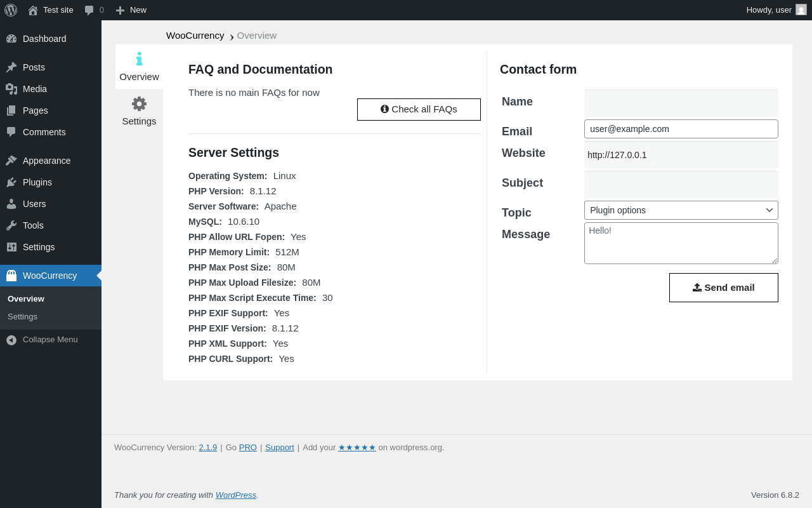The height and width of the screenshot is (508, 812).
Task: Open the 2.1.9 version link
Action: [208, 447]
